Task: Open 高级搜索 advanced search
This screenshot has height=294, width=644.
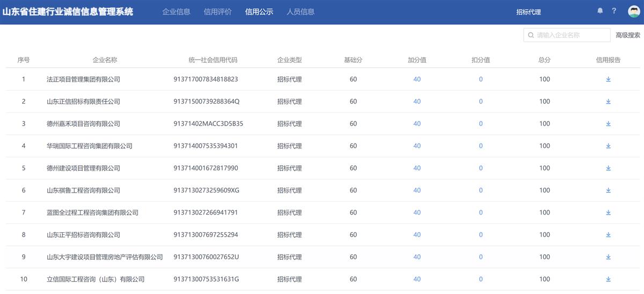Action: pos(627,35)
